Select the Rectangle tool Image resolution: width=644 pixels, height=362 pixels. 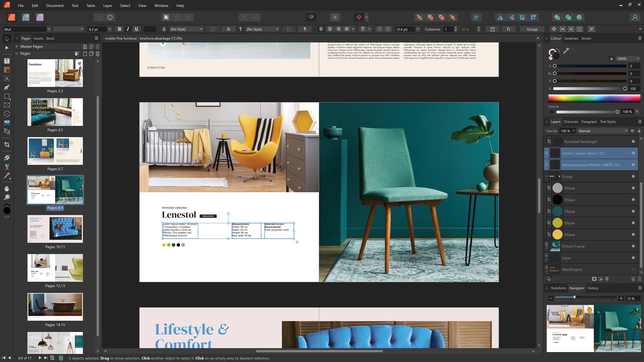tap(7, 96)
